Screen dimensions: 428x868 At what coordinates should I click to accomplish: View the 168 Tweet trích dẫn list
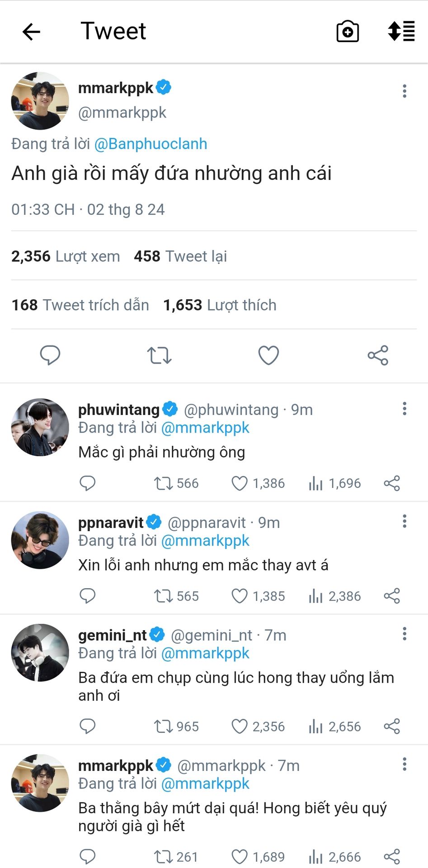click(80, 305)
